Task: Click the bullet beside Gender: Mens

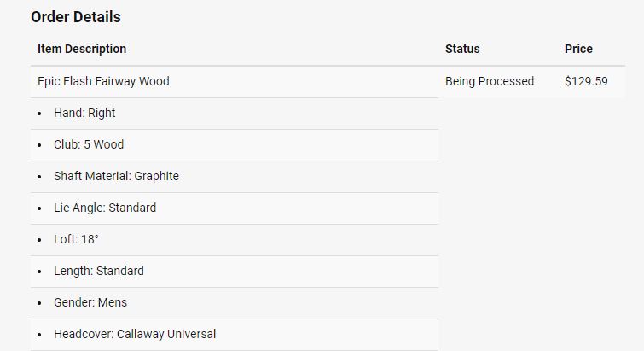Action: [40, 303]
